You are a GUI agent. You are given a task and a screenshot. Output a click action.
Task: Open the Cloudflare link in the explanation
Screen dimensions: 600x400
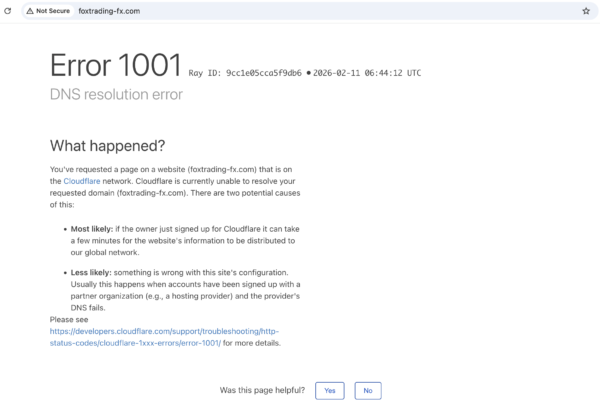(82, 181)
